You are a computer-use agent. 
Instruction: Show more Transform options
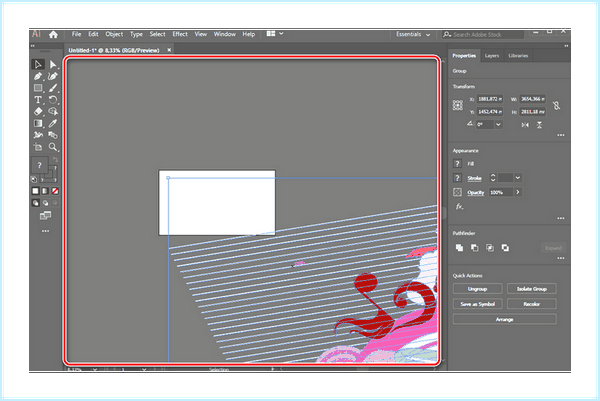pyautogui.click(x=561, y=135)
